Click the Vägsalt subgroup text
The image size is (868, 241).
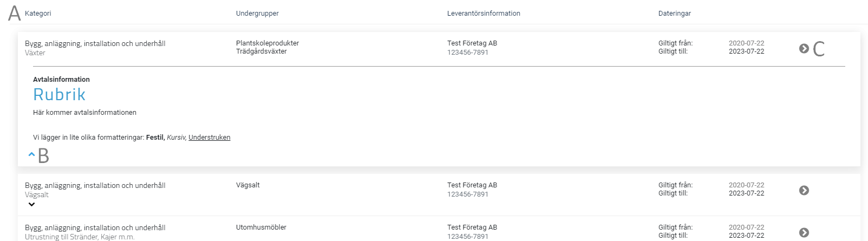point(248,185)
